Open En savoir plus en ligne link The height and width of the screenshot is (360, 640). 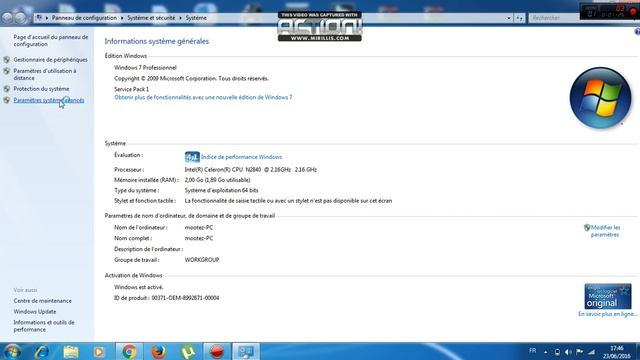point(607,314)
